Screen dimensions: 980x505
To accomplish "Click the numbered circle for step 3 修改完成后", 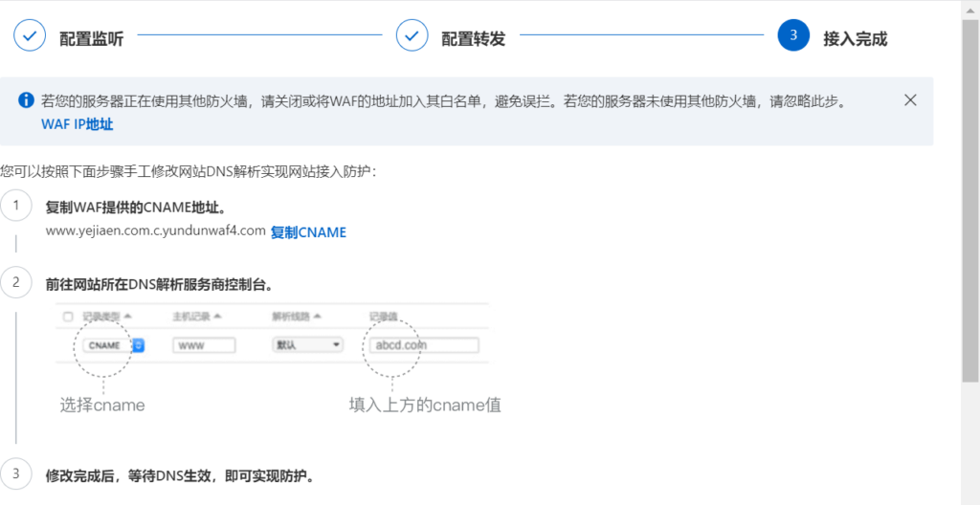I will click(15, 474).
